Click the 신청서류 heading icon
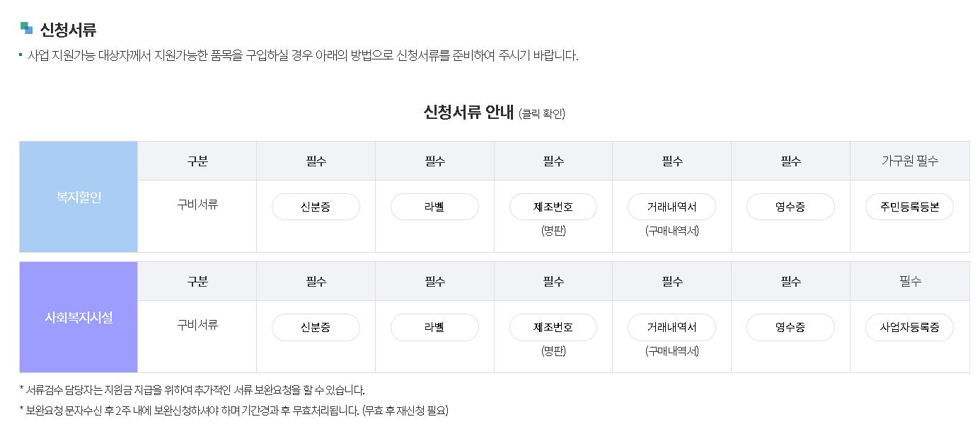 (26, 28)
